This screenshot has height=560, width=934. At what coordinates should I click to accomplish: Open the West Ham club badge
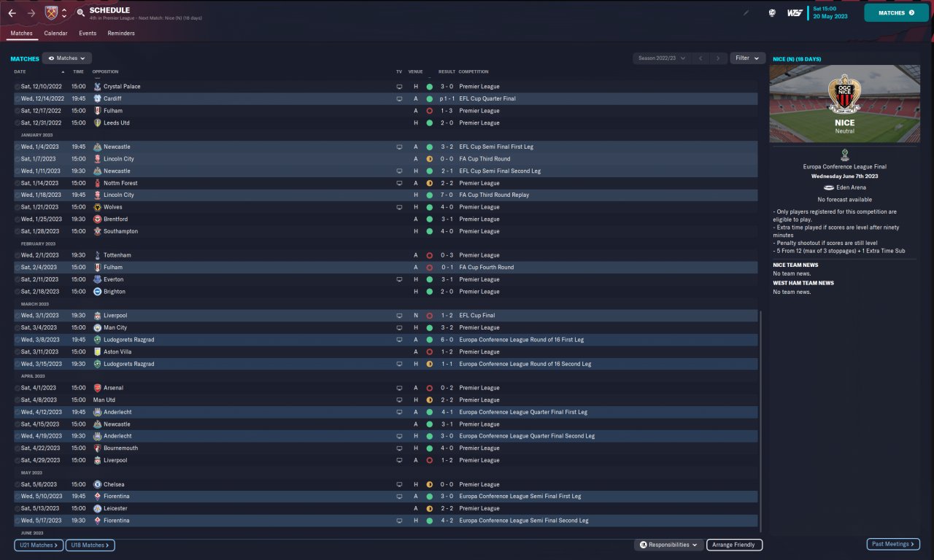(51, 13)
